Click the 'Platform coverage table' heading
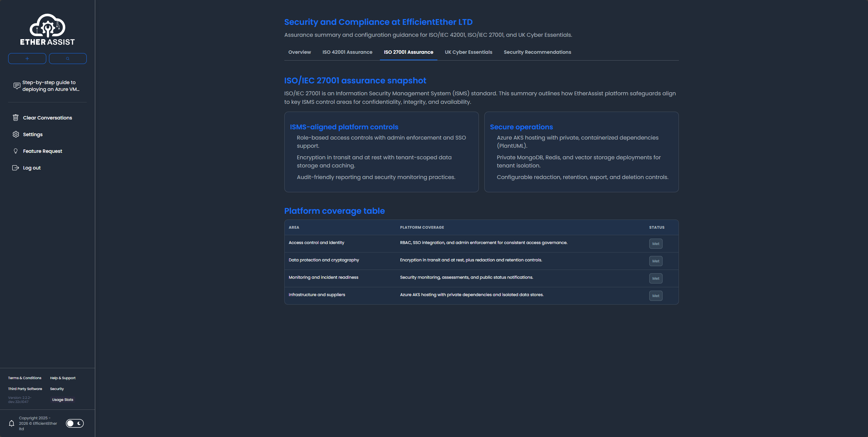The image size is (868, 437). click(x=334, y=211)
